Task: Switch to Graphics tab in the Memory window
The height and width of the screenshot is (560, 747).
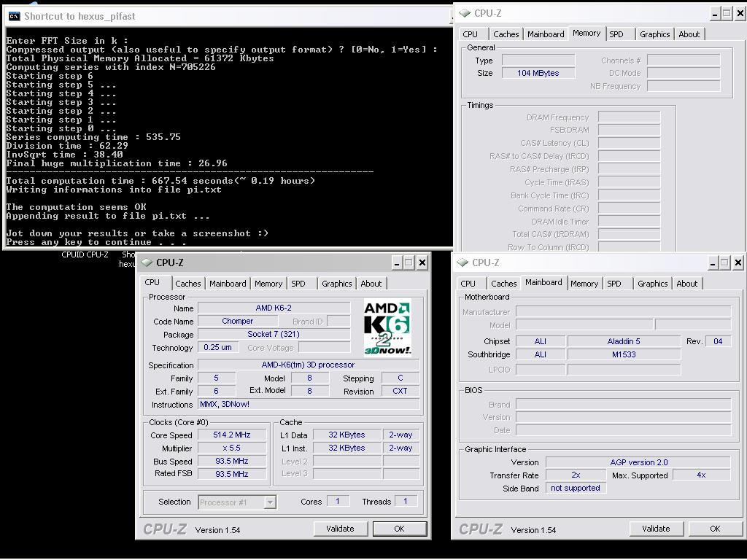Action: click(655, 34)
